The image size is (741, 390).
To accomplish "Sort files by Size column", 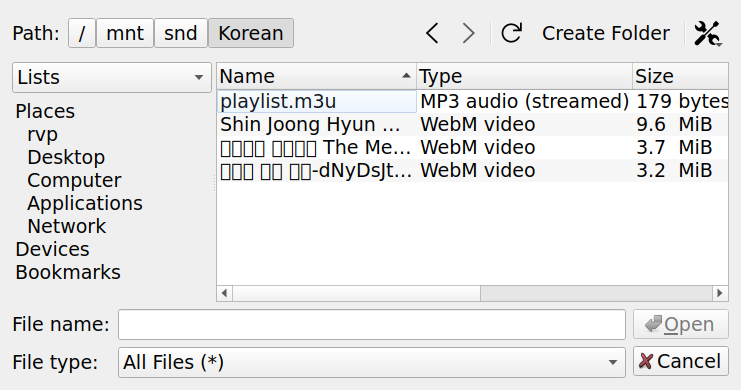I will 680,76.
